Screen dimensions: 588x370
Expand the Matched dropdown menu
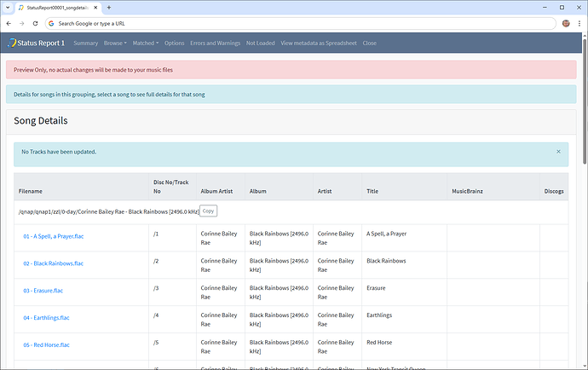146,43
